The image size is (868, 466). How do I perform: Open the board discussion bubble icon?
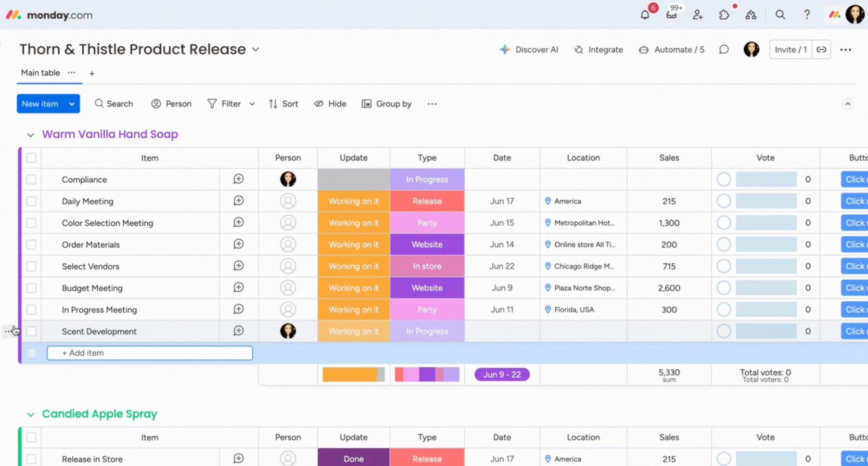724,49
